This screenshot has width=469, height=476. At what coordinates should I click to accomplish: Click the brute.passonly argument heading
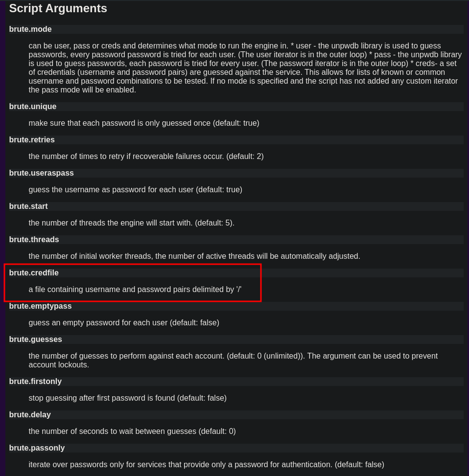(x=37, y=448)
